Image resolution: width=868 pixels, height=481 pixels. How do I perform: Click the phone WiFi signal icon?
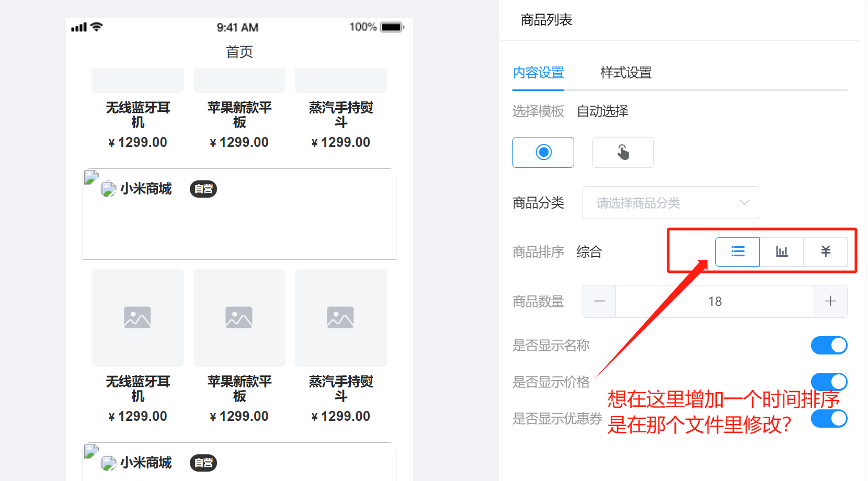[x=96, y=27]
